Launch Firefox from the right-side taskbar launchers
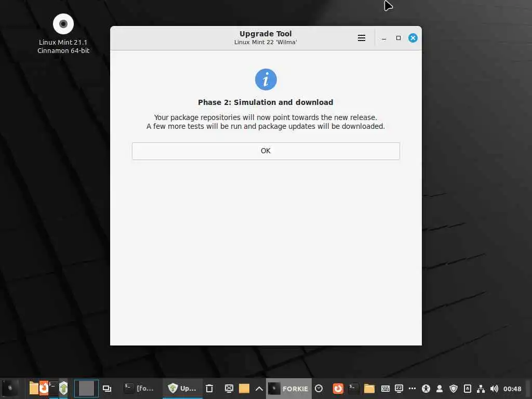Image resolution: width=532 pixels, height=399 pixels. [x=338, y=389]
